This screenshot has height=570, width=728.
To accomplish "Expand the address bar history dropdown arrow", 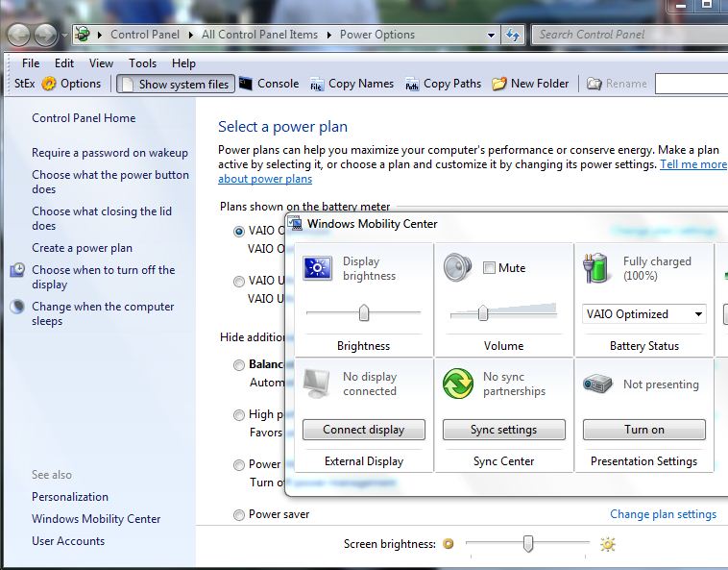I will (491, 36).
